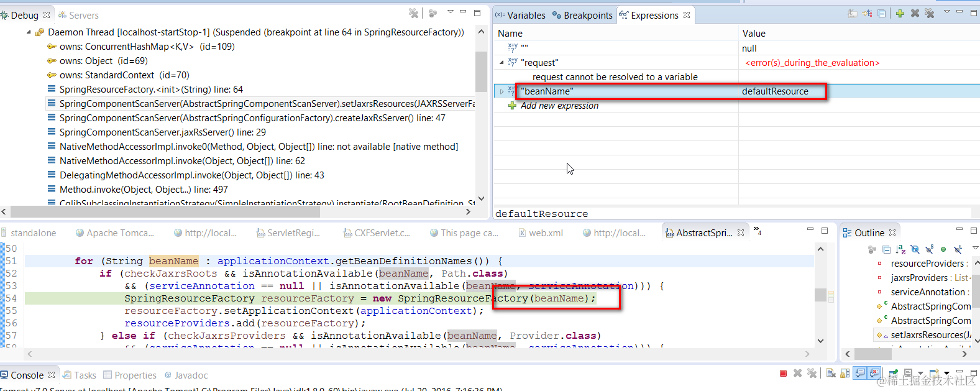The height and width of the screenshot is (391, 980).
Task: Click Open Console icon
Action: [x=934, y=373]
